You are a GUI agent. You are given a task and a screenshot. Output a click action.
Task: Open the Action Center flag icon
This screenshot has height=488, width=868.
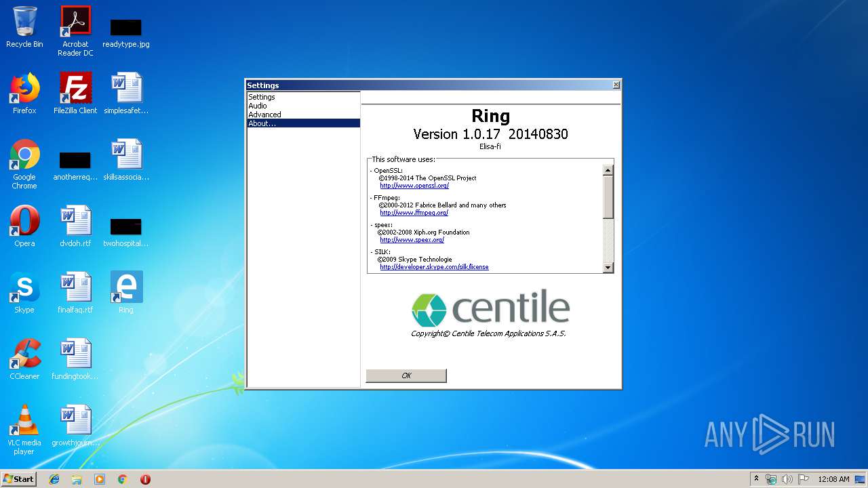804,479
